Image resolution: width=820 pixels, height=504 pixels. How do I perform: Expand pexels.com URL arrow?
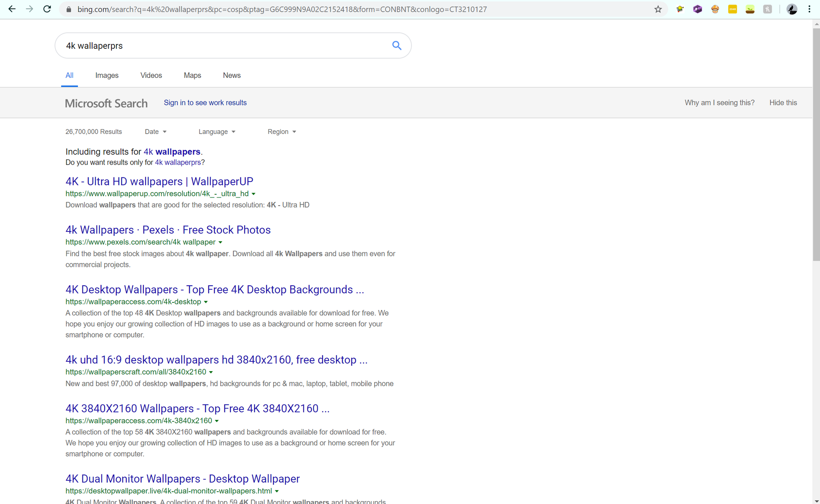[220, 242]
